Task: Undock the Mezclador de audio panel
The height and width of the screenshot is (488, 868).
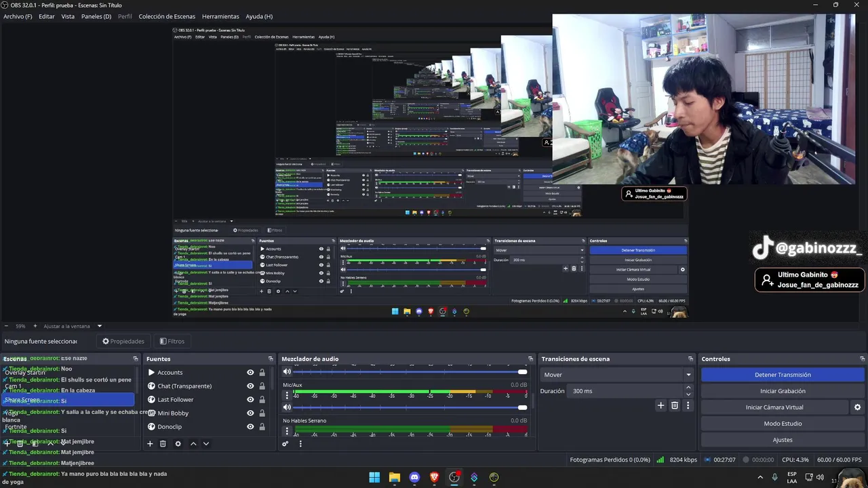Action: pyautogui.click(x=530, y=359)
